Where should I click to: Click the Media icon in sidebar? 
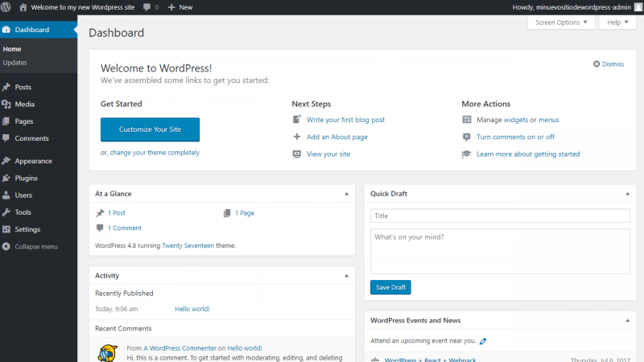[x=6, y=105]
